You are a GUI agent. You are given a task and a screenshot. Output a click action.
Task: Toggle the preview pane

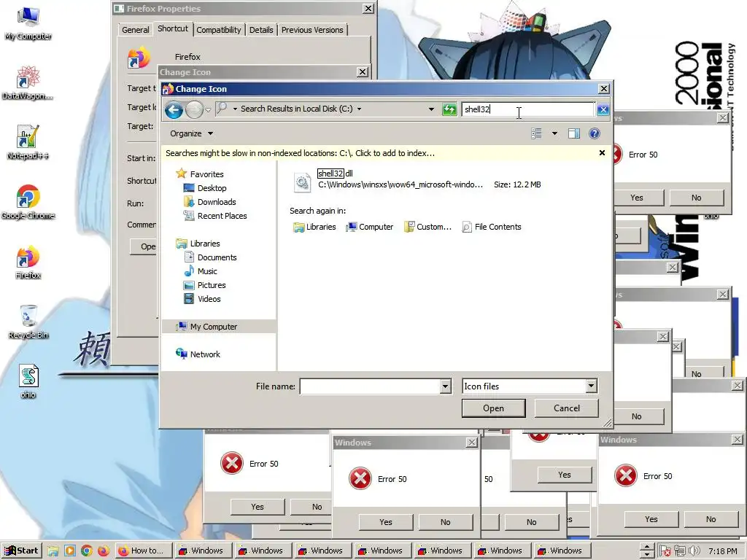(574, 133)
